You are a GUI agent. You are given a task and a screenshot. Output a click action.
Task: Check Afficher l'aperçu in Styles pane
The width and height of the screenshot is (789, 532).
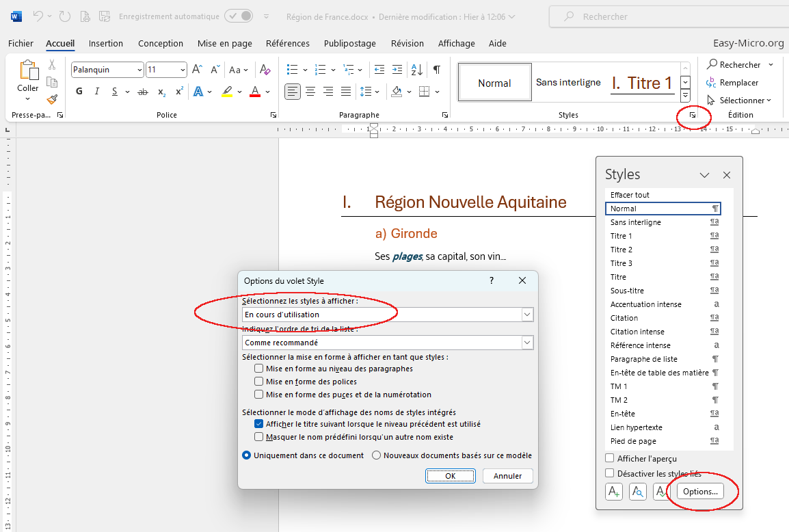point(609,458)
